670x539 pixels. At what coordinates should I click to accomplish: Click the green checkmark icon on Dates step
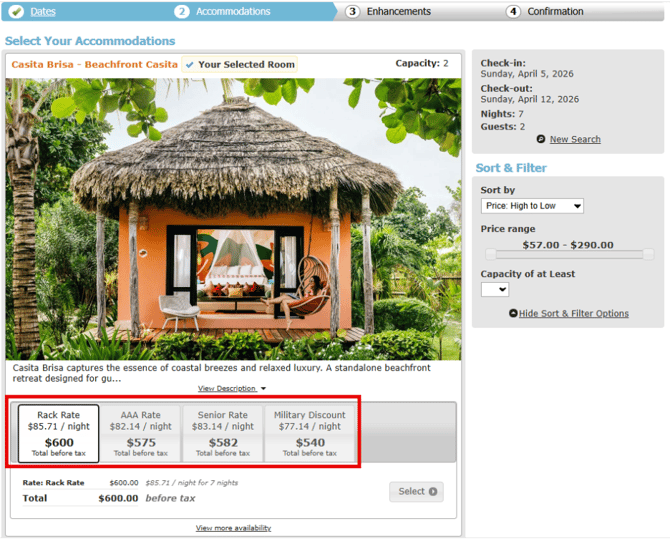pos(16,12)
